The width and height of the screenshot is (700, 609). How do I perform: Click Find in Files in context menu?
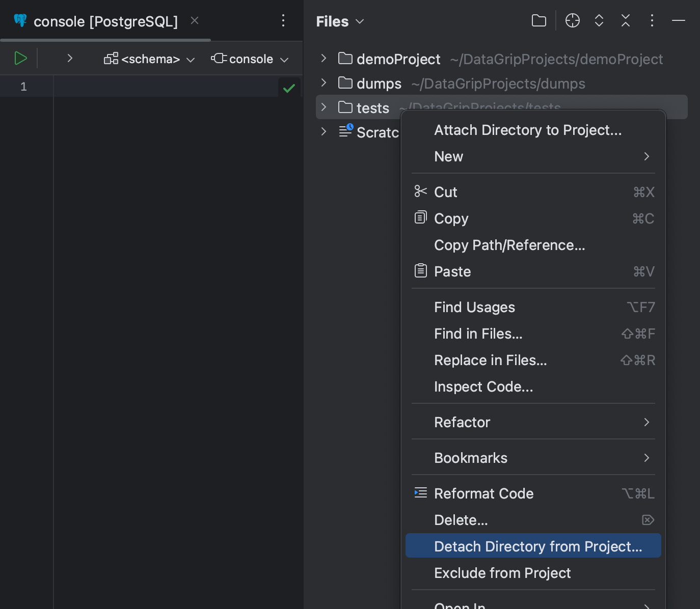pos(478,334)
